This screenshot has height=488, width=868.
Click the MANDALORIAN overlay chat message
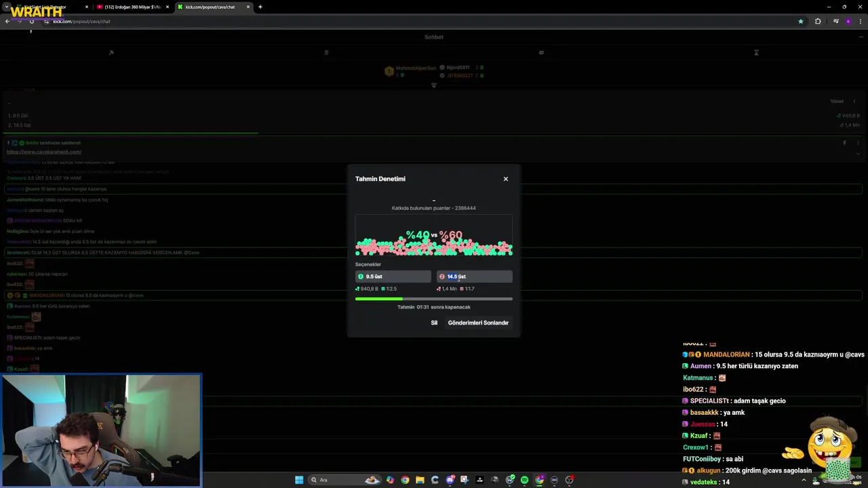pos(774,354)
